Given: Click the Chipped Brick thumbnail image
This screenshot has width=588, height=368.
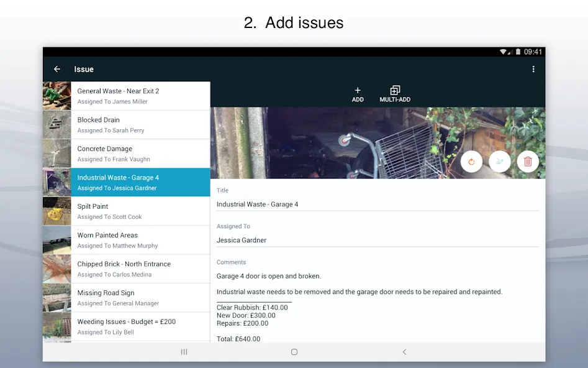Looking at the screenshot, I should pos(57,269).
